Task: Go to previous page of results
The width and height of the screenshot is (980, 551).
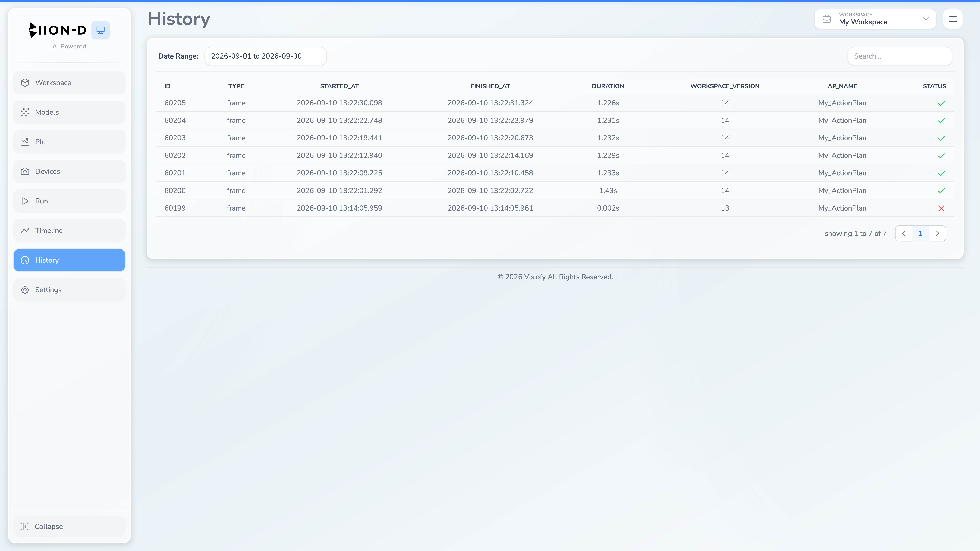Action: tap(904, 233)
